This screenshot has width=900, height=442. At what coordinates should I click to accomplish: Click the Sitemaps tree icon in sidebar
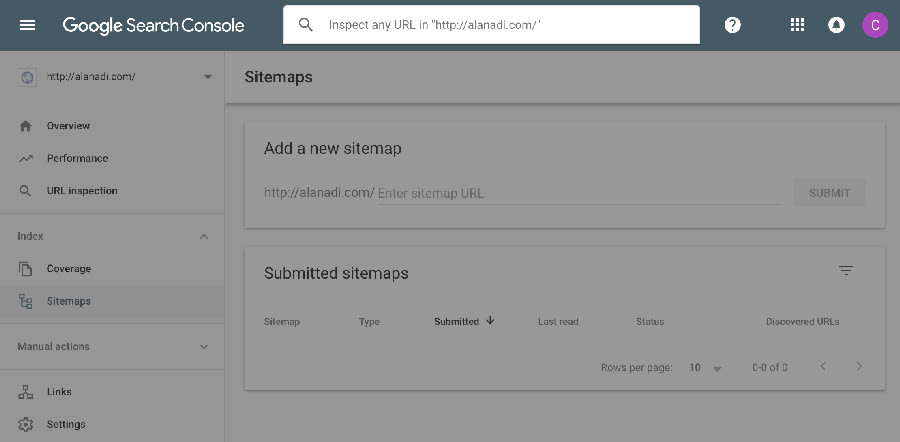[25, 301]
